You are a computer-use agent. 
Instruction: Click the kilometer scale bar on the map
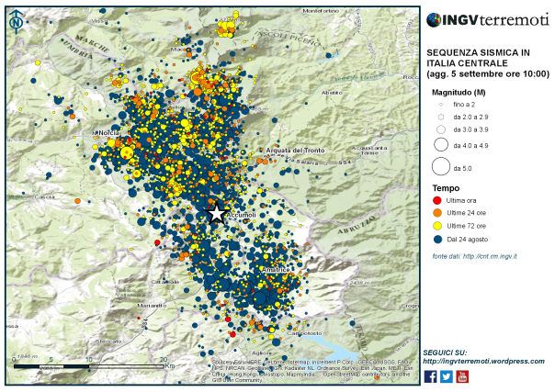(x=88, y=366)
